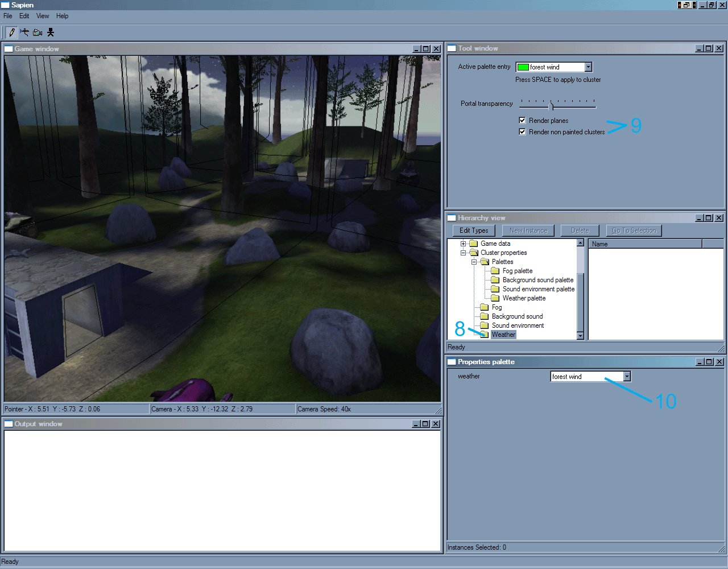
Task: Toggle Render non painted clusters checkbox
Action: coord(522,131)
